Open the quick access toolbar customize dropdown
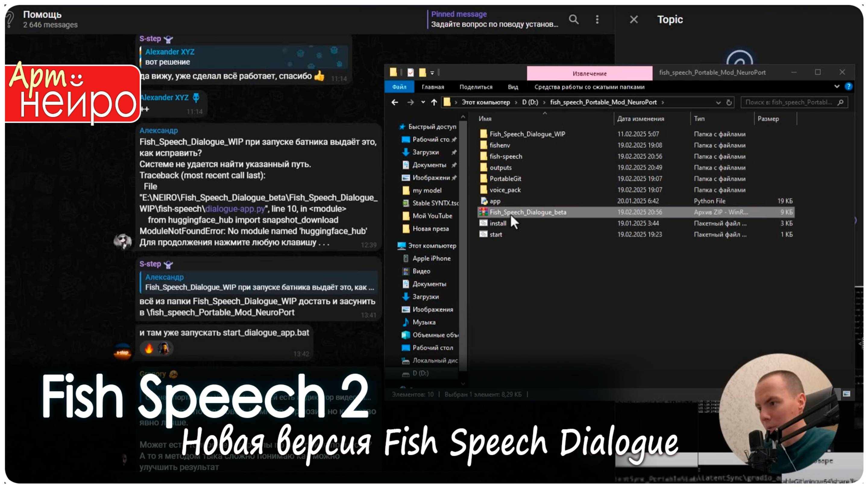Image resolution: width=868 pixels, height=488 pixels. click(x=432, y=72)
